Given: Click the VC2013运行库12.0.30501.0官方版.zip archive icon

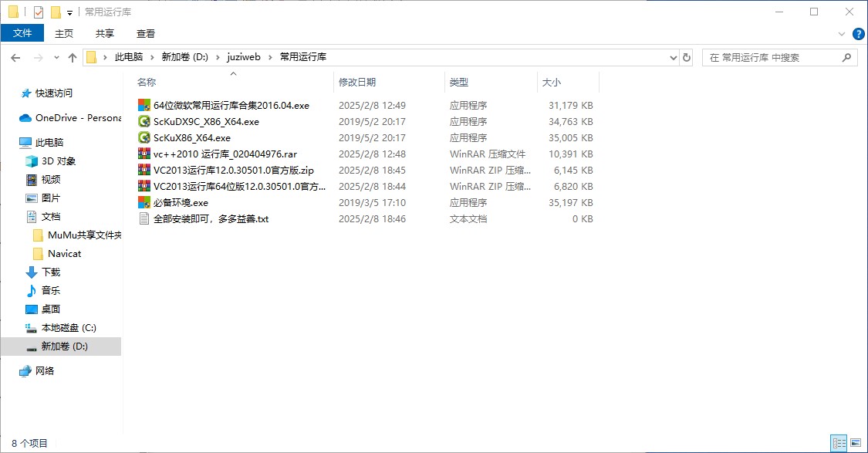Looking at the screenshot, I should tap(144, 170).
